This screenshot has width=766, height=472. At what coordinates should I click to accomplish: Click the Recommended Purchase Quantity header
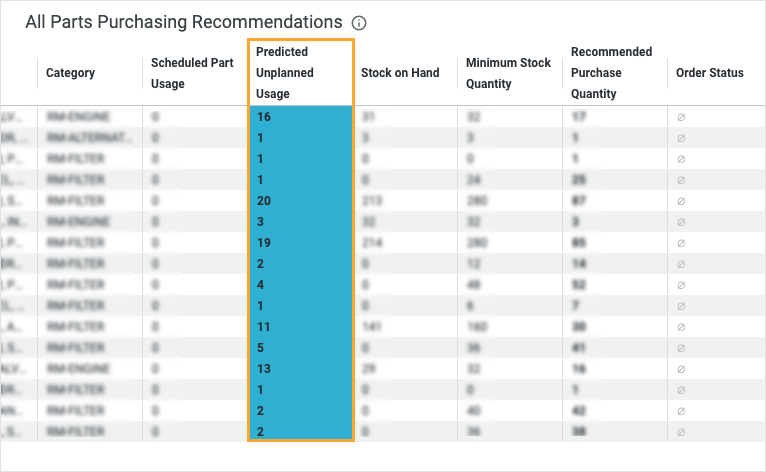[x=611, y=73]
